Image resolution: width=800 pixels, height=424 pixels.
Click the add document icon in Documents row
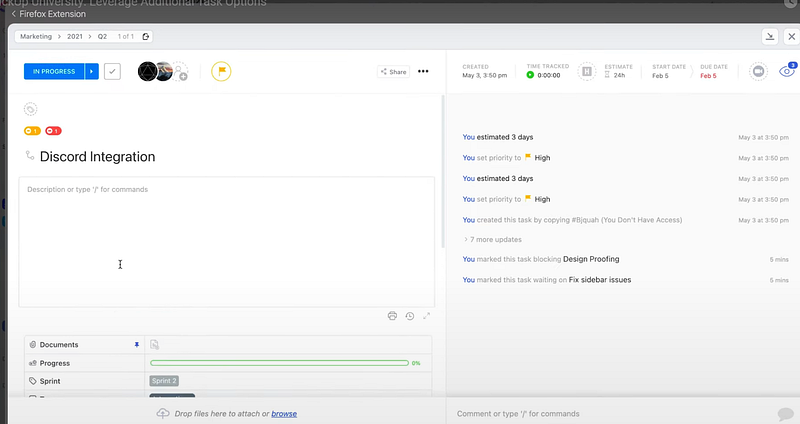point(155,345)
